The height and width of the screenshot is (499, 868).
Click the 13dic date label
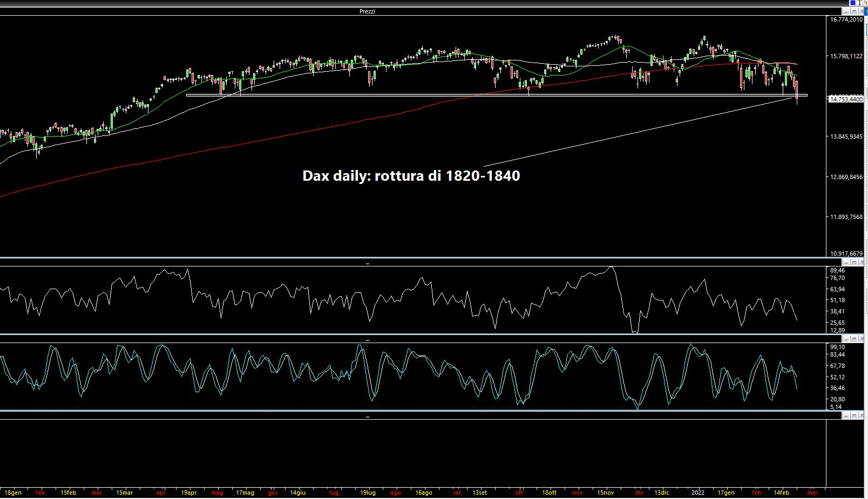[662, 493]
